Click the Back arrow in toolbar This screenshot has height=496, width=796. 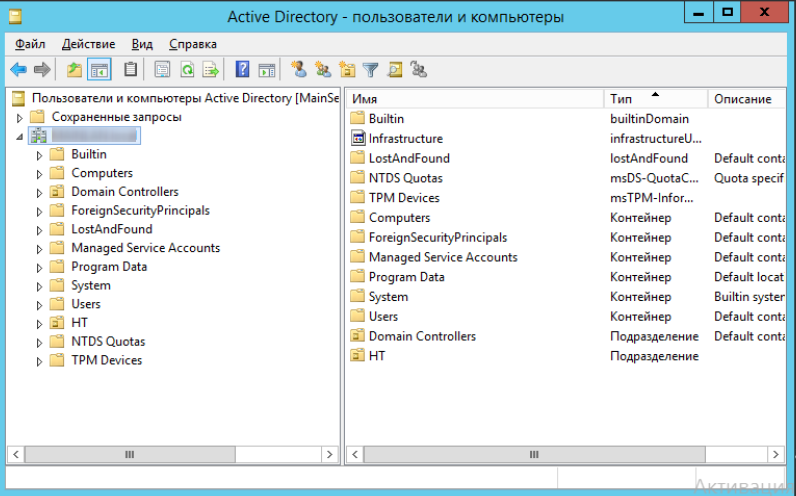pyautogui.click(x=18, y=70)
